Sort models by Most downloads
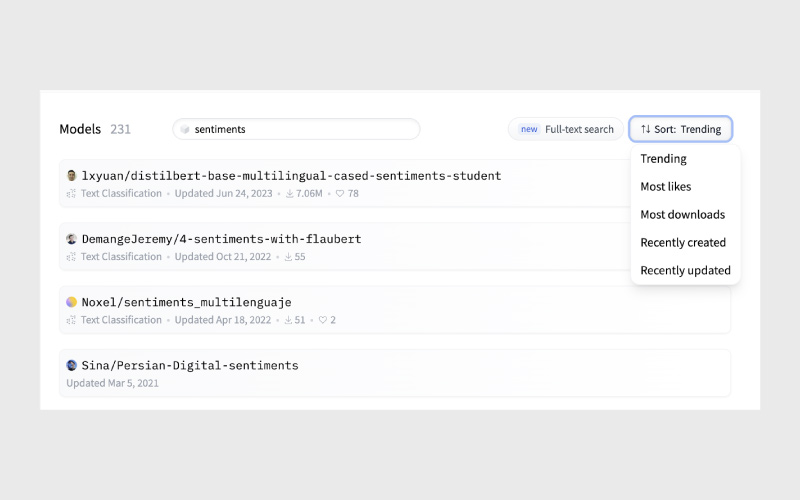This screenshot has height=500, width=800. (682, 214)
